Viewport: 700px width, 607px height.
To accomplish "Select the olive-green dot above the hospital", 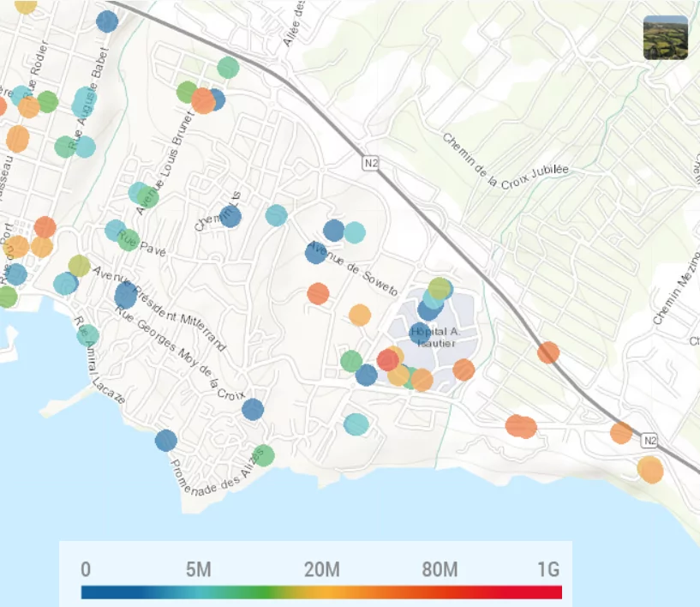I will [440, 289].
